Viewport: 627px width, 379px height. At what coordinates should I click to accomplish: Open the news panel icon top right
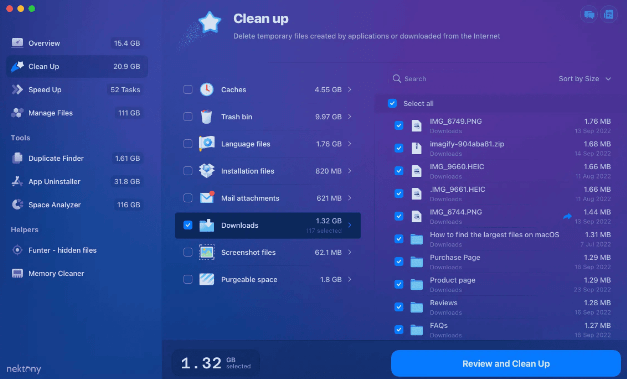609,15
